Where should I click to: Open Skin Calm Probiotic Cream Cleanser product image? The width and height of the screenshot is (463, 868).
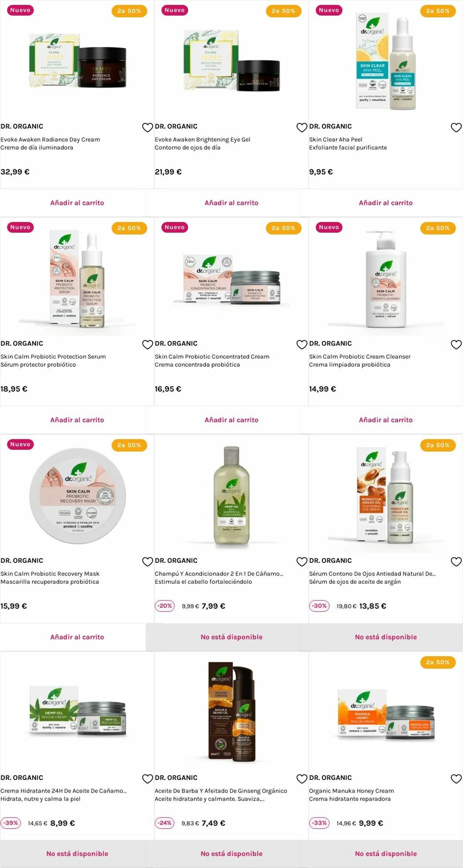point(386,279)
